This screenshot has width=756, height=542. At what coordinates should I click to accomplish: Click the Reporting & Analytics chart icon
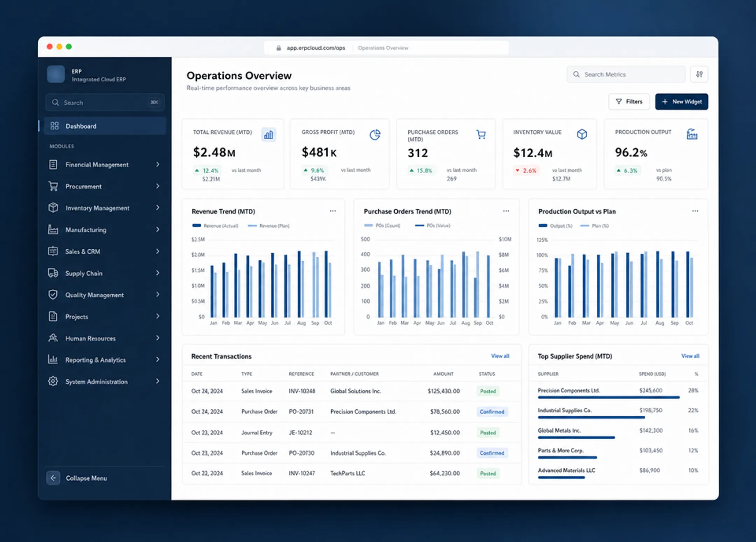[x=53, y=359]
